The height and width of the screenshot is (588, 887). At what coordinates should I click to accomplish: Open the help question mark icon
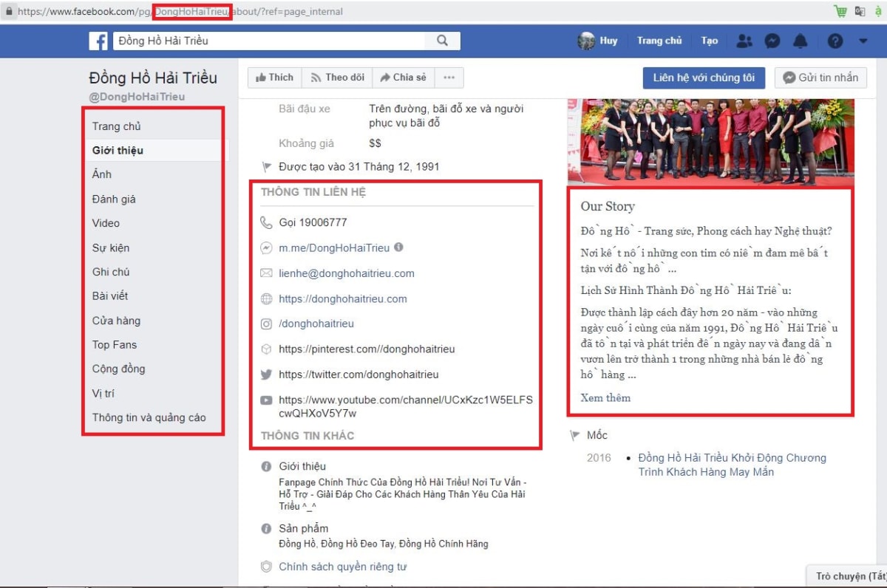[835, 41]
